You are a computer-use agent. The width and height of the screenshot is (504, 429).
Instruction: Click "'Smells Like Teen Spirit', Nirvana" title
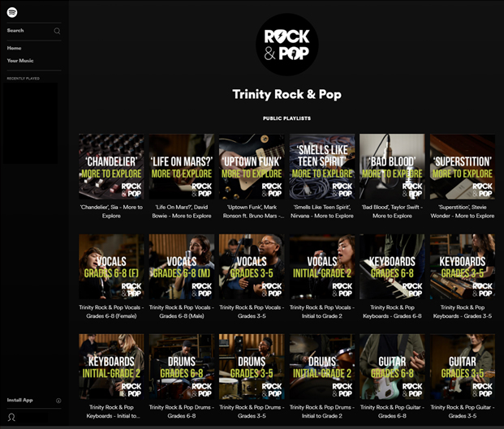[x=322, y=212]
